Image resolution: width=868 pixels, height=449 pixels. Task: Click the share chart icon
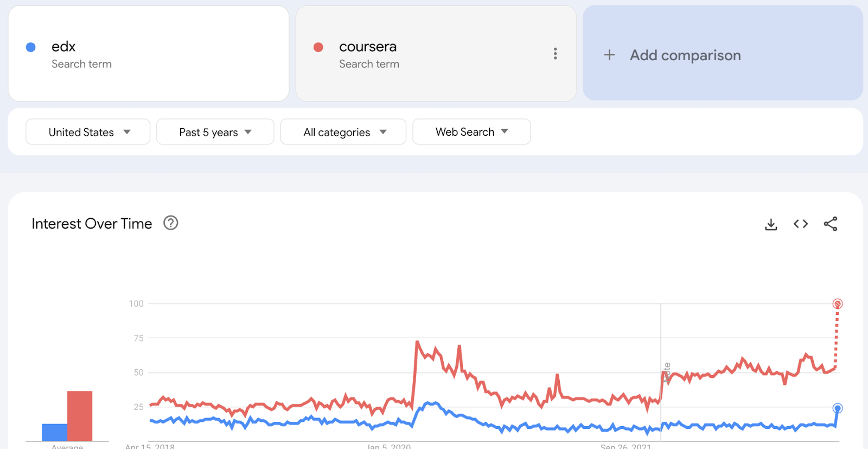click(x=831, y=224)
